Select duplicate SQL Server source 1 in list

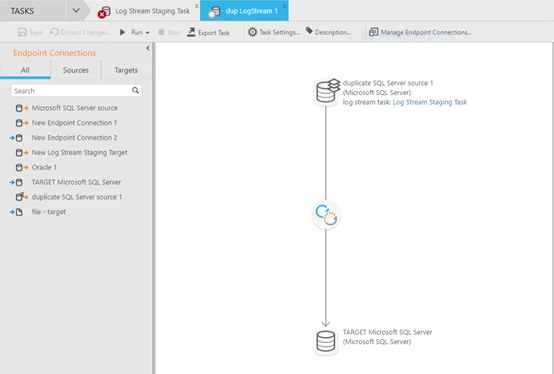pos(77,197)
